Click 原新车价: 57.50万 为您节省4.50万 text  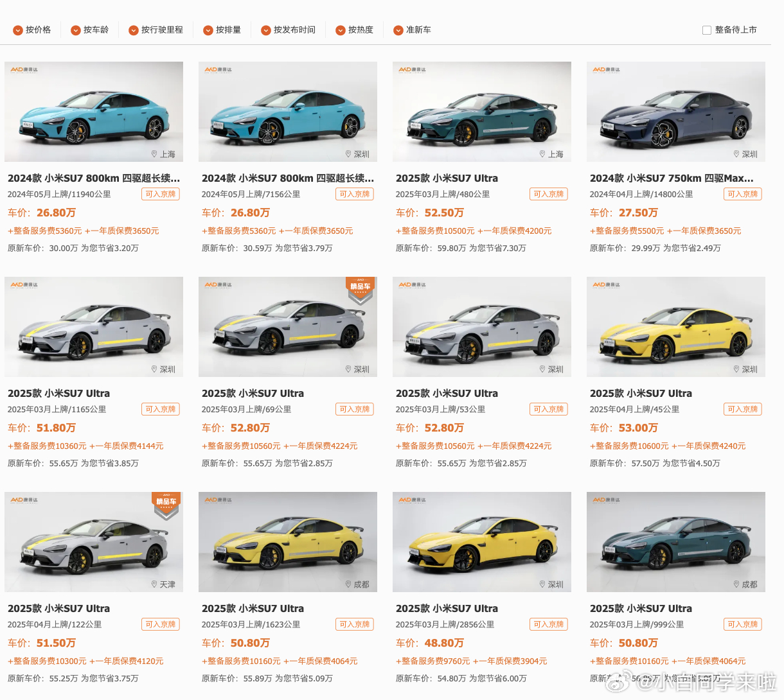click(x=655, y=463)
